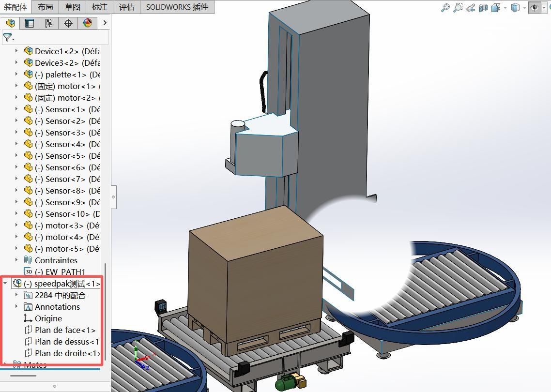Viewport: 551px width, 392px height.
Task: Click Previous View icon
Action: (471, 8)
